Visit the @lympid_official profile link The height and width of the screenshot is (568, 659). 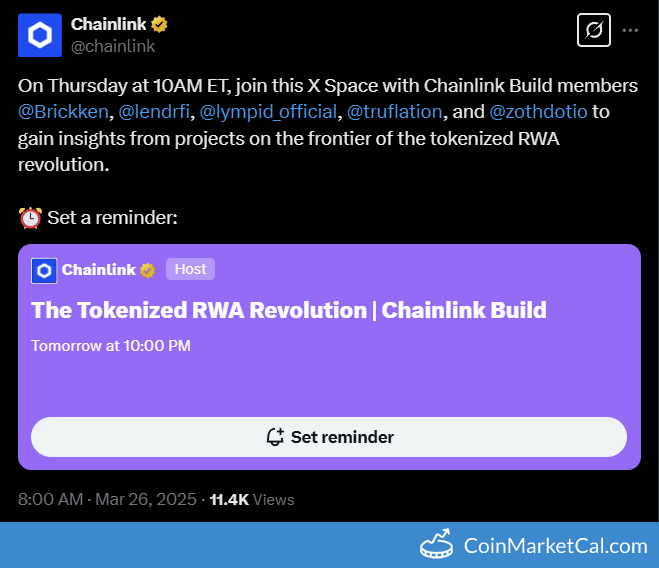point(268,112)
